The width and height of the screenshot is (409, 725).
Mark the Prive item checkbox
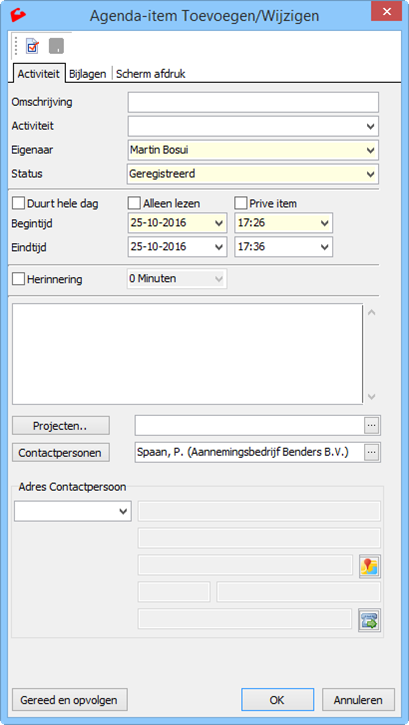[x=241, y=203]
